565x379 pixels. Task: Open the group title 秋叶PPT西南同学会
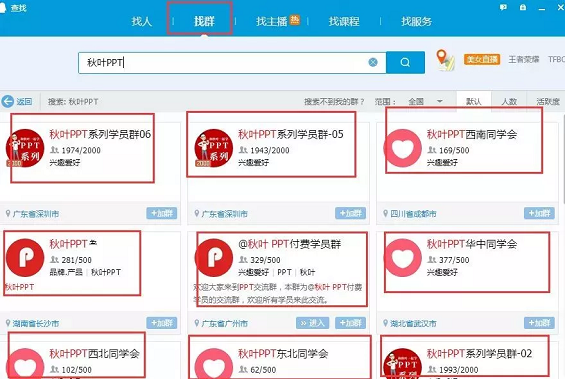click(472, 134)
